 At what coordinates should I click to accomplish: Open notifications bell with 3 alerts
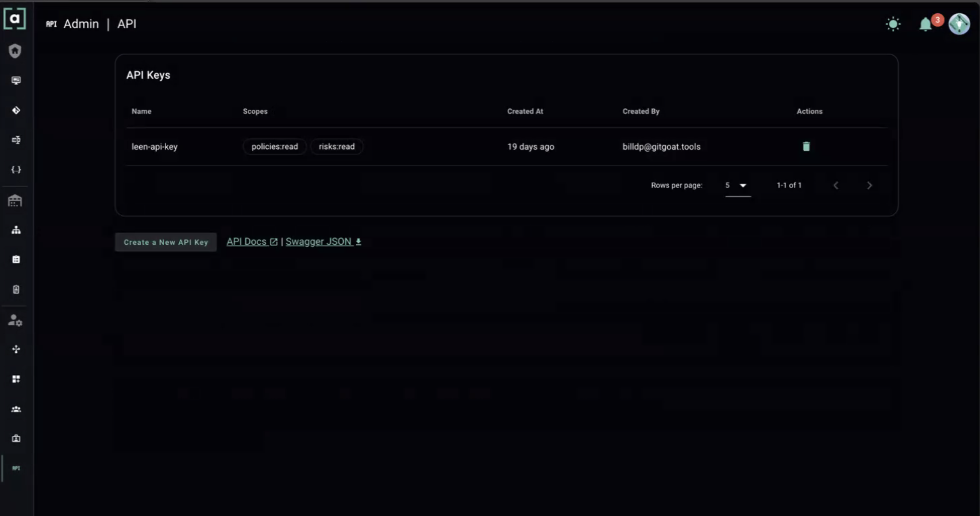pos(926,24)
